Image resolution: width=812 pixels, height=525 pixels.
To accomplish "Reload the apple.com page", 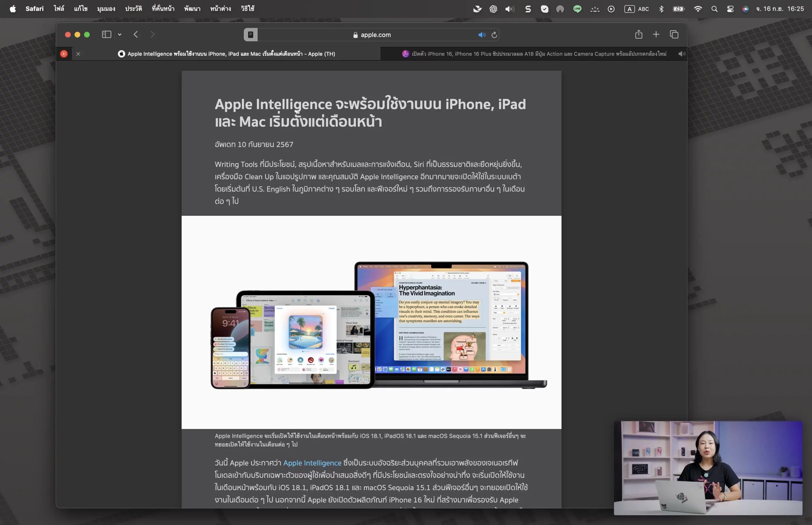I will 494,35.
